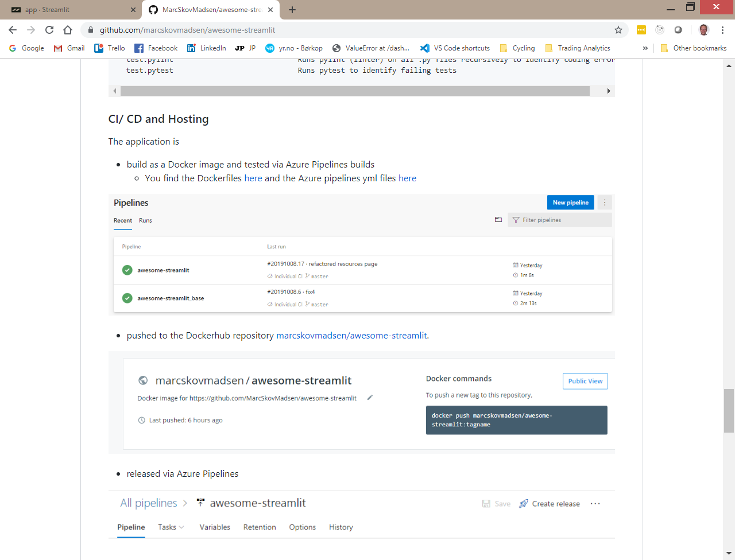Click the folder view icon in Pipelines
This screenshot has width=735, height=560.
tap(498, 220)
